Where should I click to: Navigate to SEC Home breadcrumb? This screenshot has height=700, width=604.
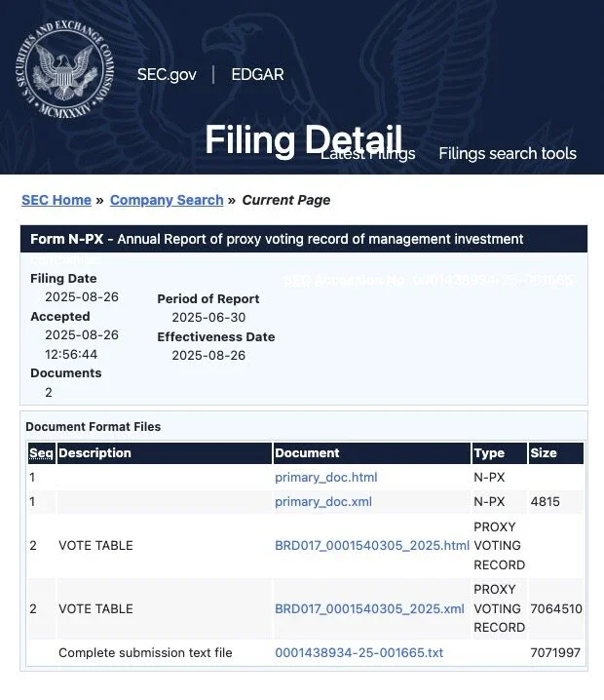click(x=57, y=200)
